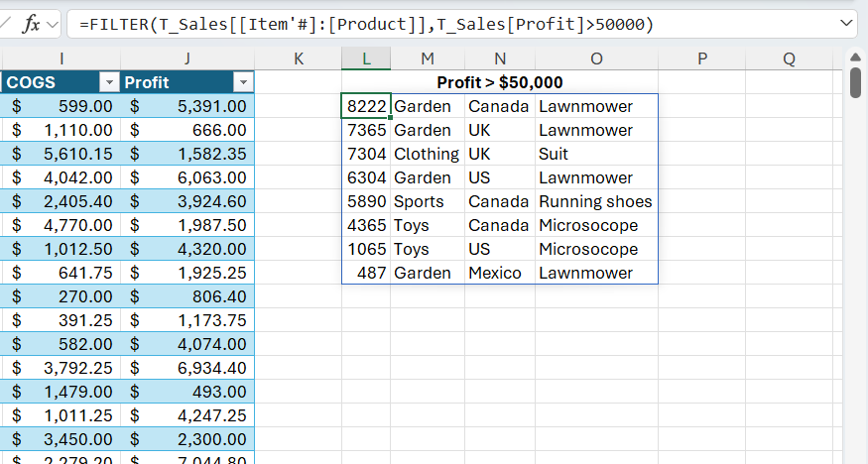Select cell with item number 8222
Viewport: 868px width, 464px height.
tap(366, 106)
